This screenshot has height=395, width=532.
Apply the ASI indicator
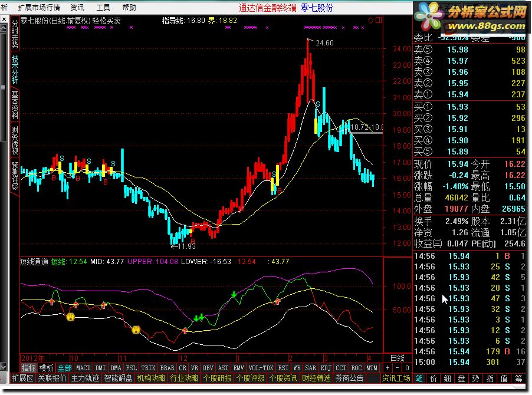224,368
